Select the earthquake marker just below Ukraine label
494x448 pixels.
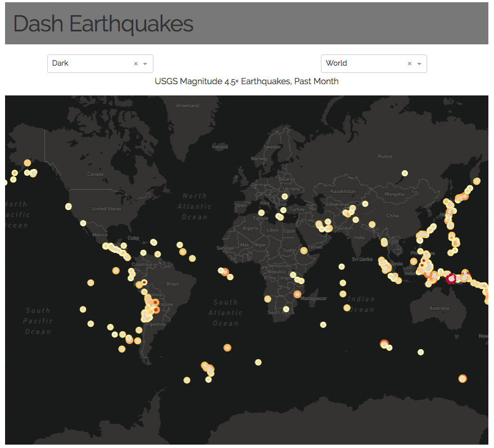coord(284,196)
